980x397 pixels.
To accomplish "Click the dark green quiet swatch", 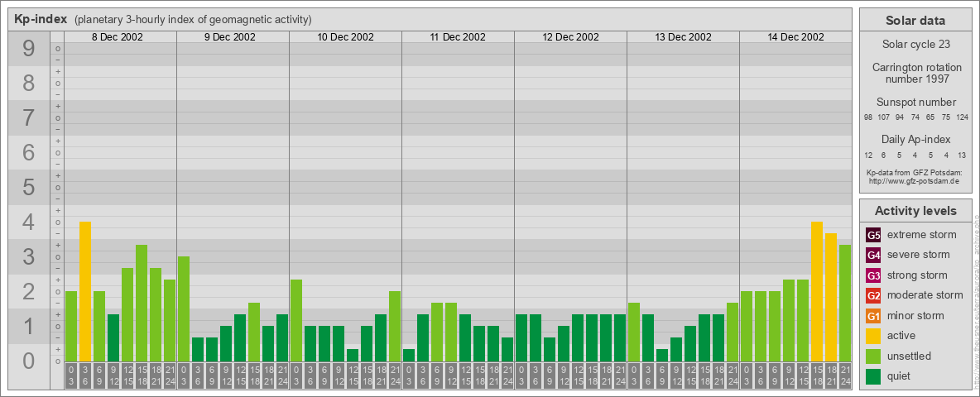I will 873,375.
